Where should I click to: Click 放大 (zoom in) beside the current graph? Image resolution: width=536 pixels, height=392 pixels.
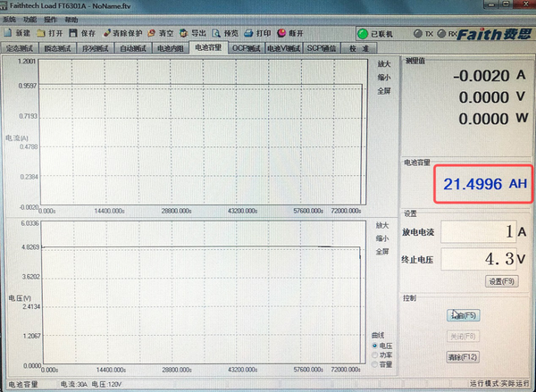(382, 64)
